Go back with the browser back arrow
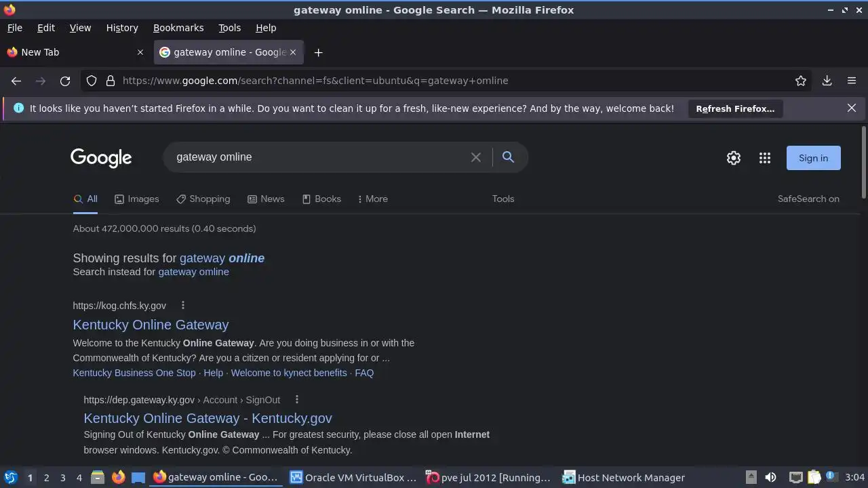868x488 pixels. 16,81
